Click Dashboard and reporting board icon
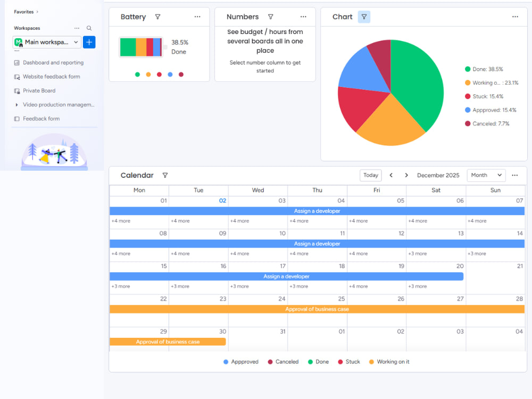 [16, 63]
